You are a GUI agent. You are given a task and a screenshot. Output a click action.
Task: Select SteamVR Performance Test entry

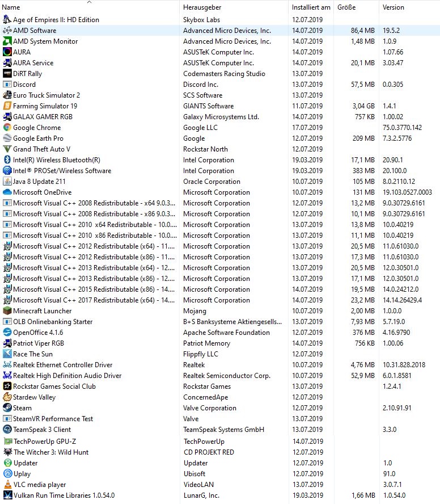(x=220, y=419)
